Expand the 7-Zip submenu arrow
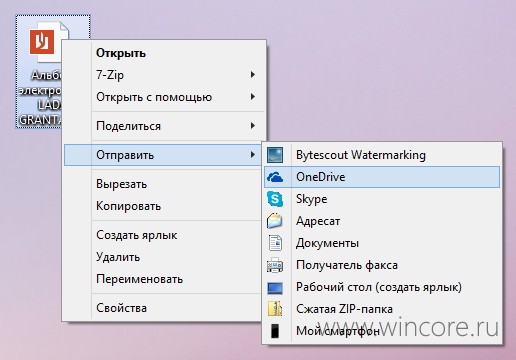 tap(253, 75)
